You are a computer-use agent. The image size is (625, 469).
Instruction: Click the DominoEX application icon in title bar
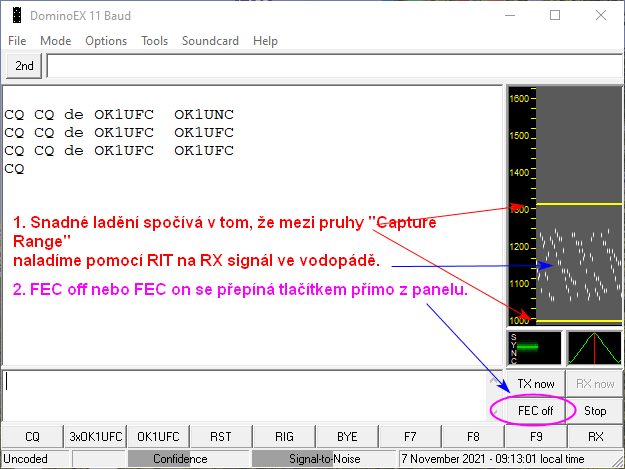[x=16, y=16]
